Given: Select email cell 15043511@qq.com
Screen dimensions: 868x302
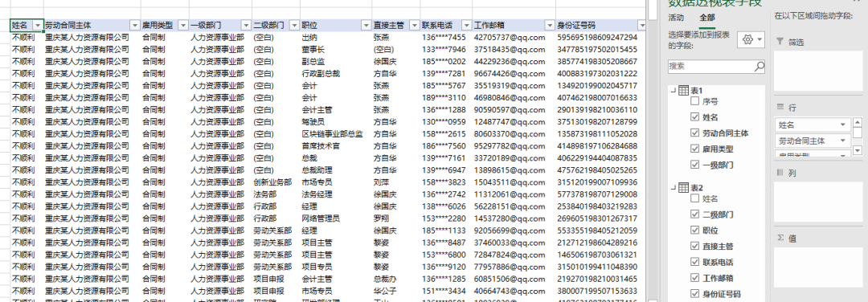Looking at the screenshot, I should [514, 182].
